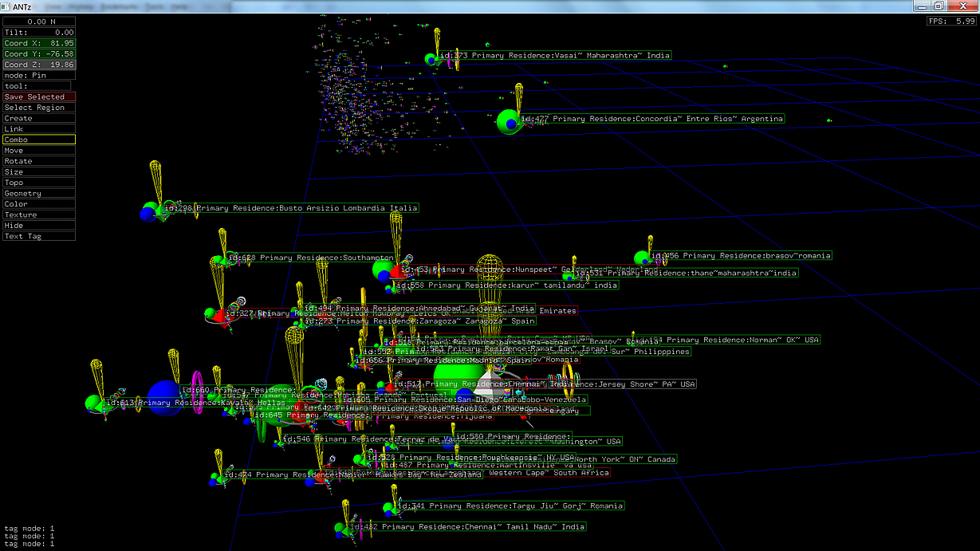
Task: Click the green sphere glyph beside Concordia tag
Action: click(x=506, y=122)
